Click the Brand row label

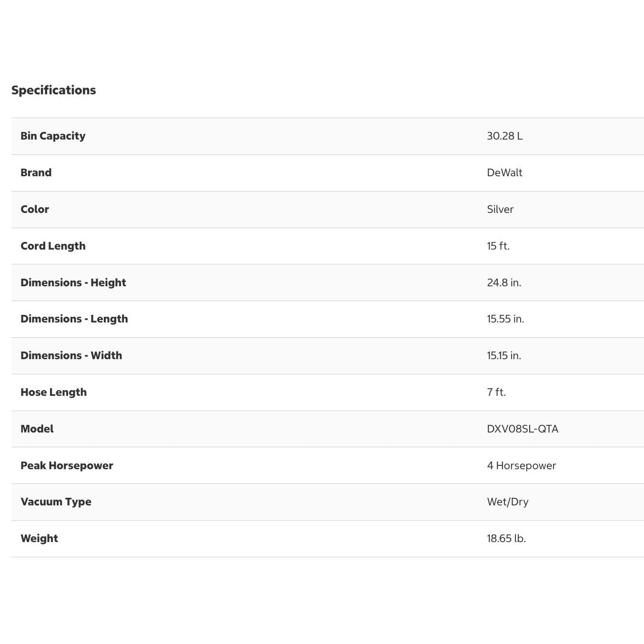[36, 172]
